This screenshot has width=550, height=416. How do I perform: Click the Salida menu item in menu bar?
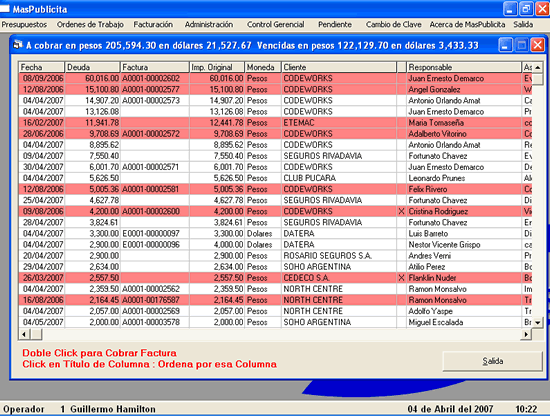click(523, 25)
